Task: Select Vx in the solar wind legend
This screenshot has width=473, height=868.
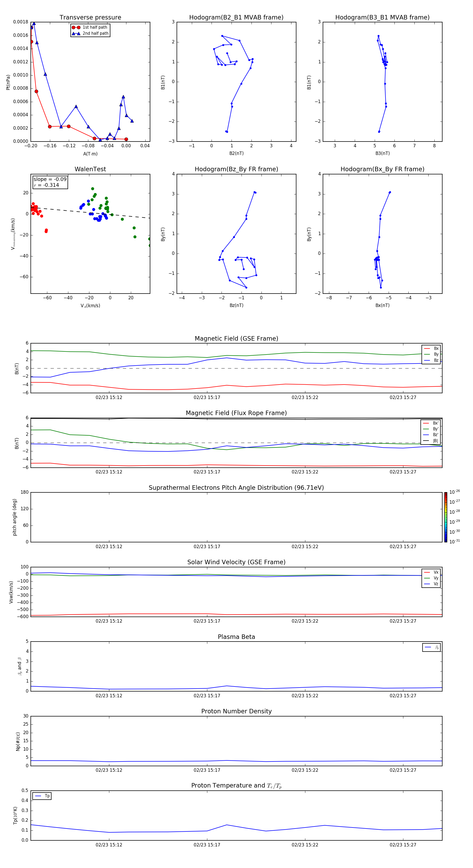Action: [x=431, y=572]
